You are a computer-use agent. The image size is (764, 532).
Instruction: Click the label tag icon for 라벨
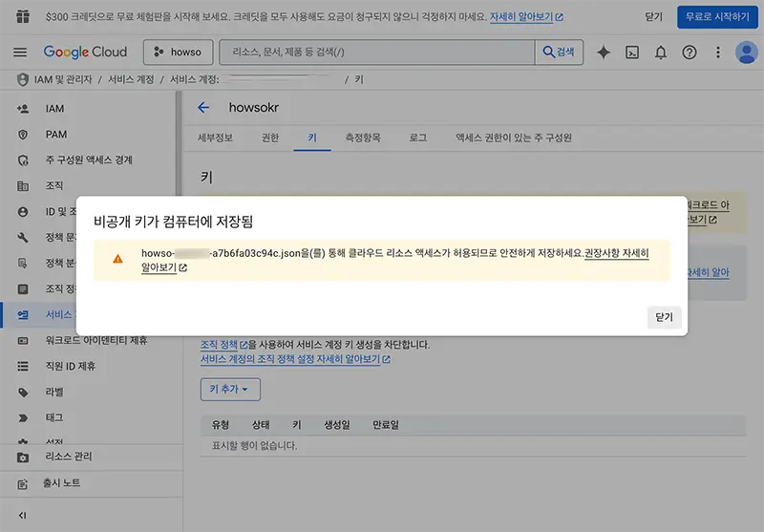[23, 393]
